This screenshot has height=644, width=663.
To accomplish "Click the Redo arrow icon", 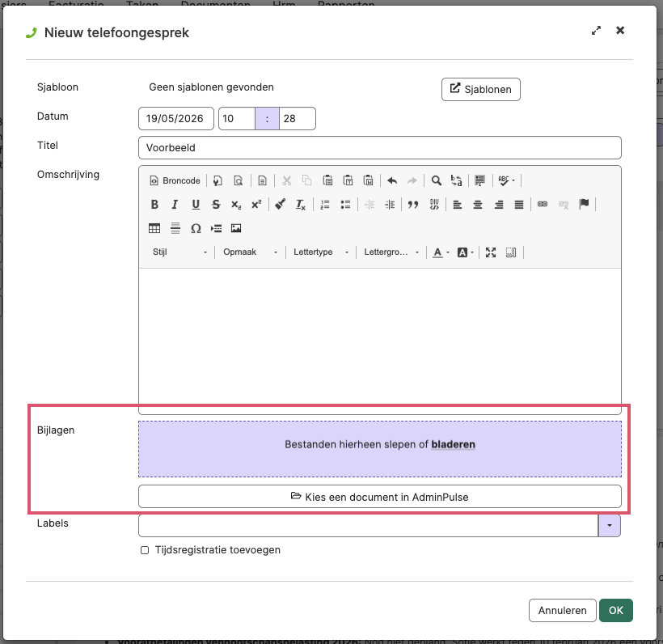I will (x=412, y=180).
